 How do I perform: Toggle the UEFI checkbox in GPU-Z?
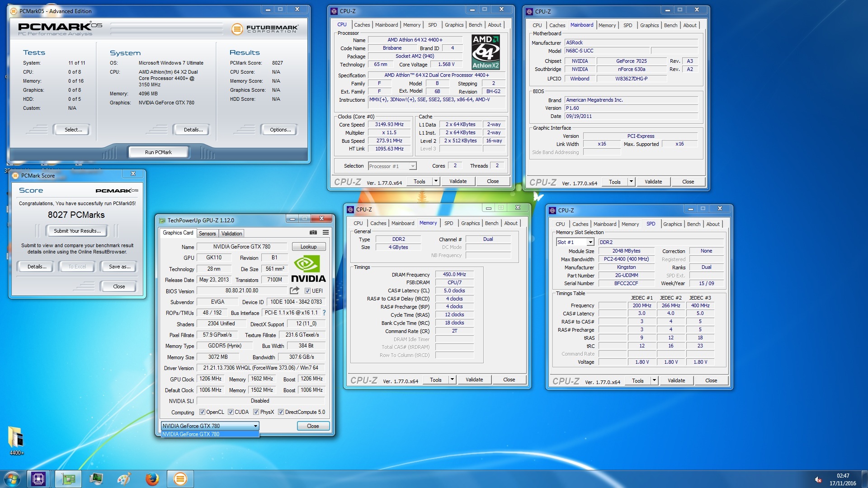(307, 291)
